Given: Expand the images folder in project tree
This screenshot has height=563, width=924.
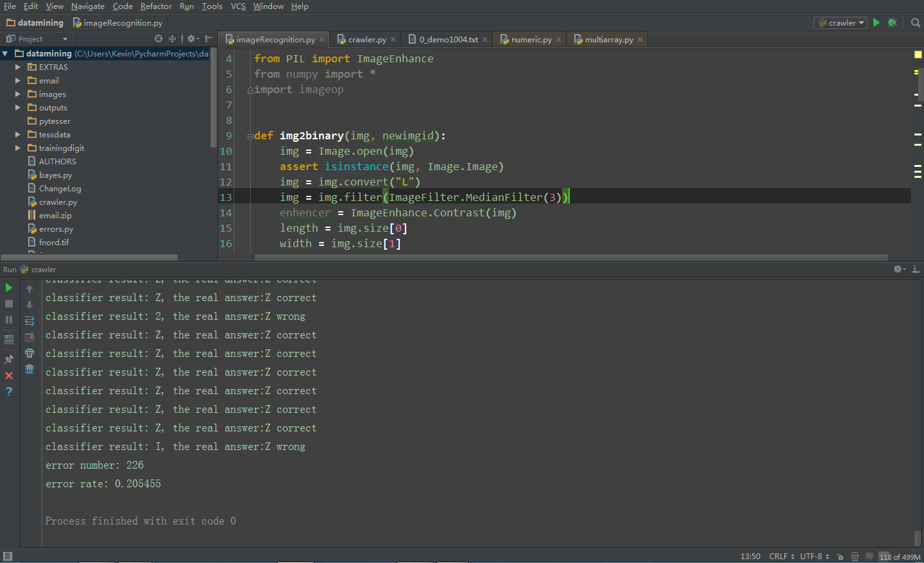Looking at the screenshot, I should (x=18, y=94).
